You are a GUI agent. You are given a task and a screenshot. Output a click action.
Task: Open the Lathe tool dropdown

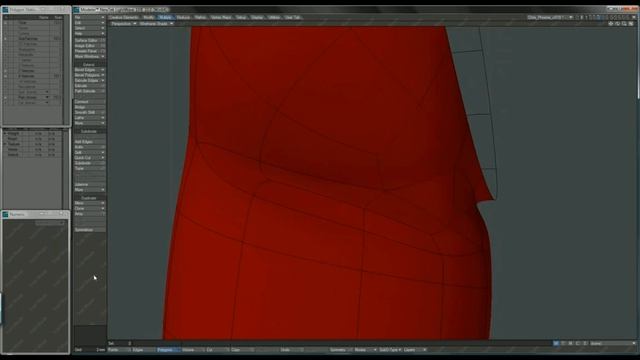click(89, 118)
